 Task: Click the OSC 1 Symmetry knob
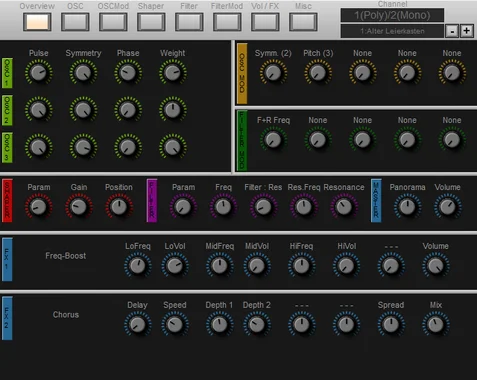point(83,73)
